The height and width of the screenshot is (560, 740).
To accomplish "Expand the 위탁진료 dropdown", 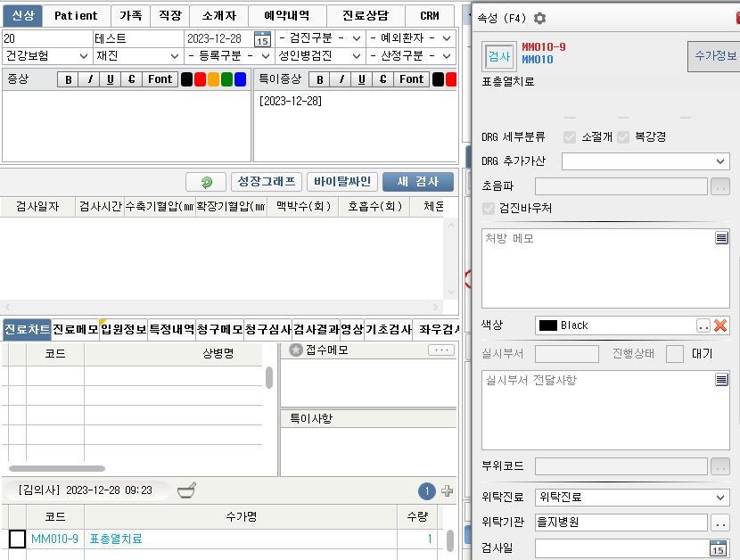I will pos(720,497).
